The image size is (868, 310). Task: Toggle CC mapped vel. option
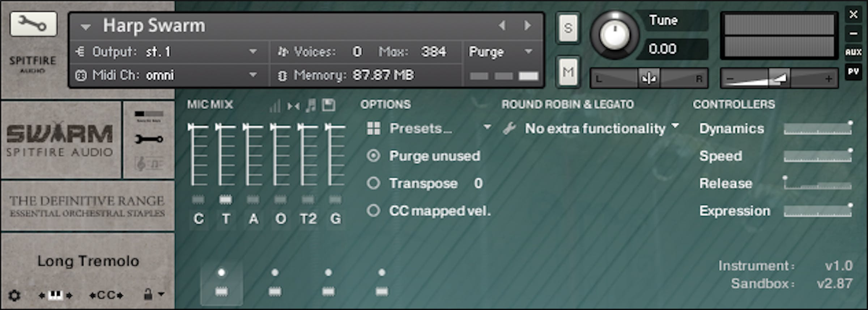click(x=373, y=211)
